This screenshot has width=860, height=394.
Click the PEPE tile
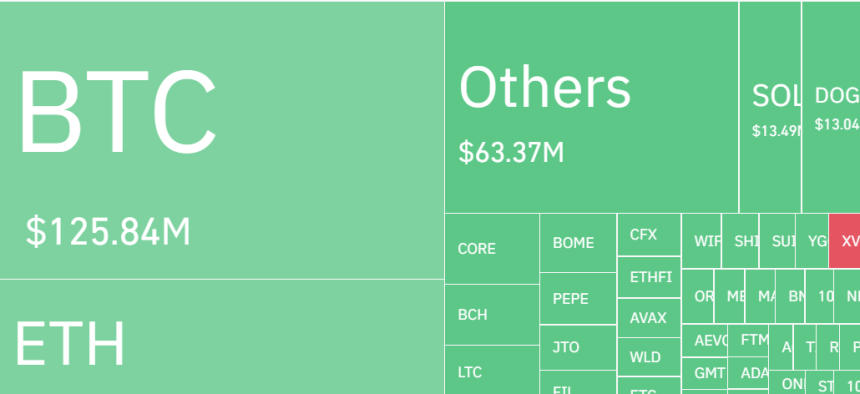578,299
